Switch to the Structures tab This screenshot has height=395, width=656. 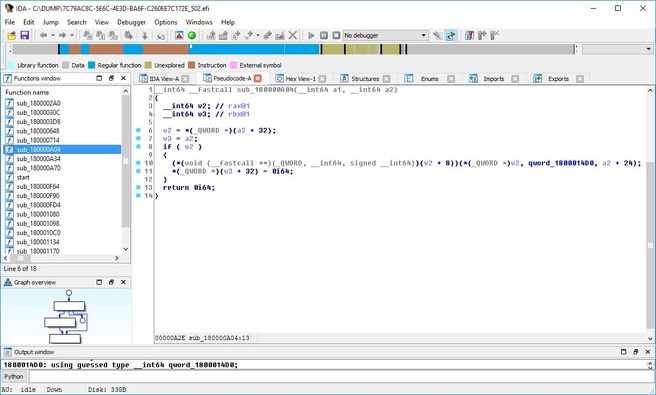[x=365, y=79]
